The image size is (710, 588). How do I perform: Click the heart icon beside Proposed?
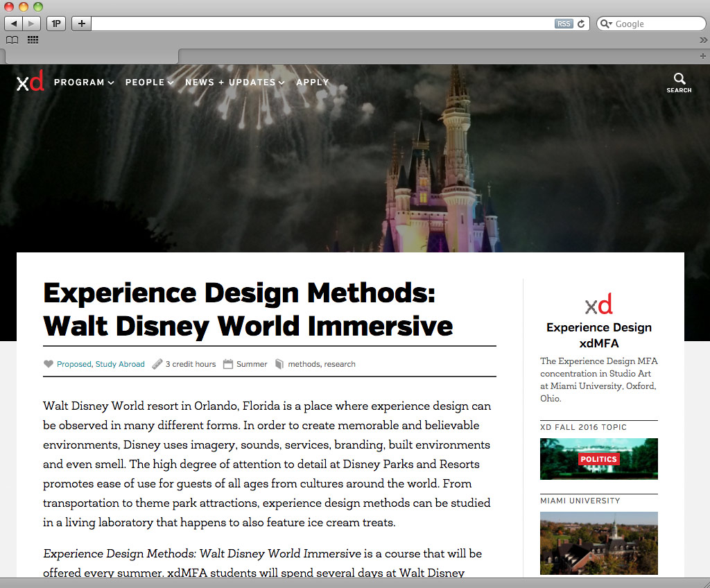49,364
